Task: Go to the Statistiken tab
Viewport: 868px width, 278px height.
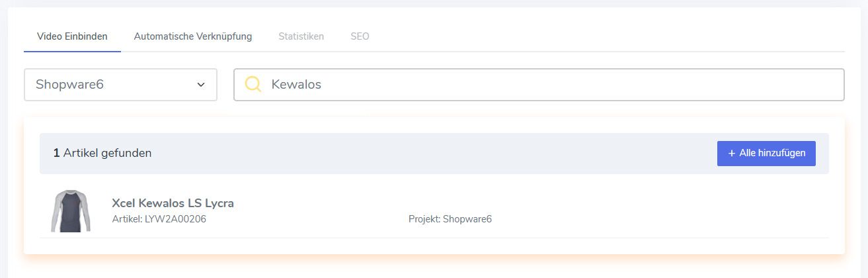Action: click(x=301, y=36)
